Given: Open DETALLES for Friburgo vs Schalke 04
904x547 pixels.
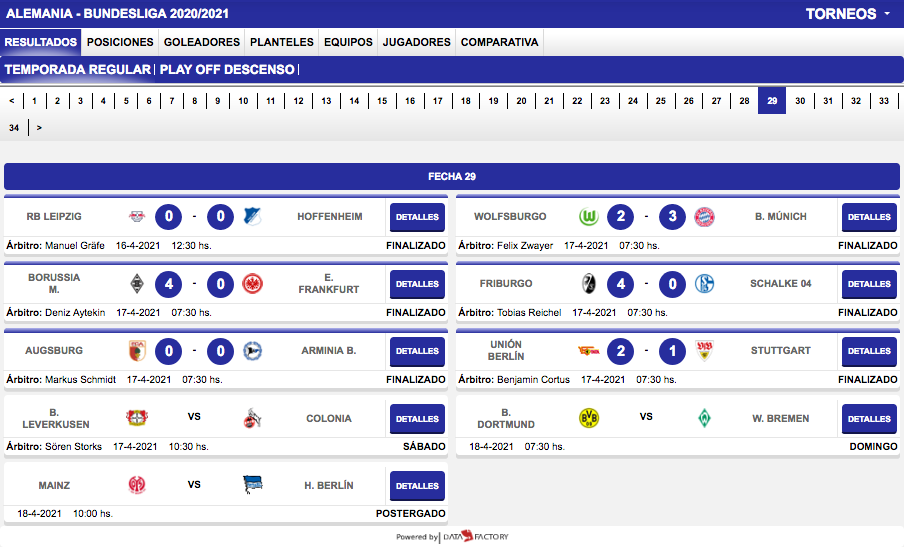Looking at the screenshot, I should click(x=869, y=284).
